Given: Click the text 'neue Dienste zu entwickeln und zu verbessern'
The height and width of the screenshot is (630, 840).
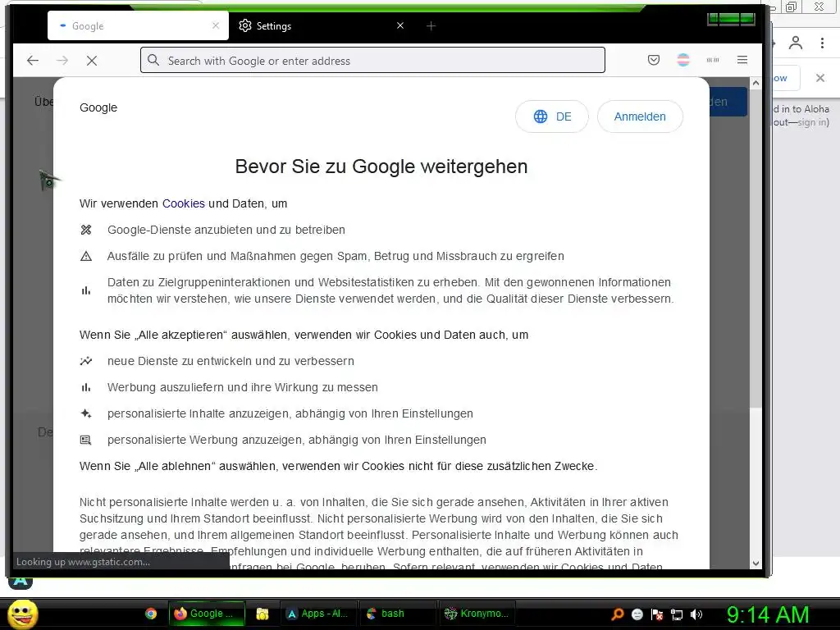Looking at the screenshot, I should click(231, 361).
